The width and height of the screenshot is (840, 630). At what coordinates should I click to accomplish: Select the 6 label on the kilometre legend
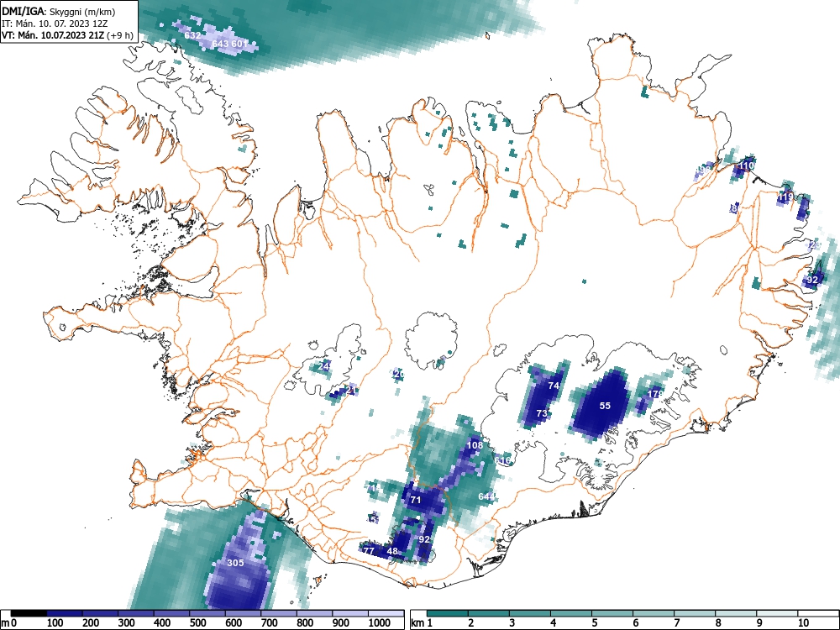click(635, 623)
